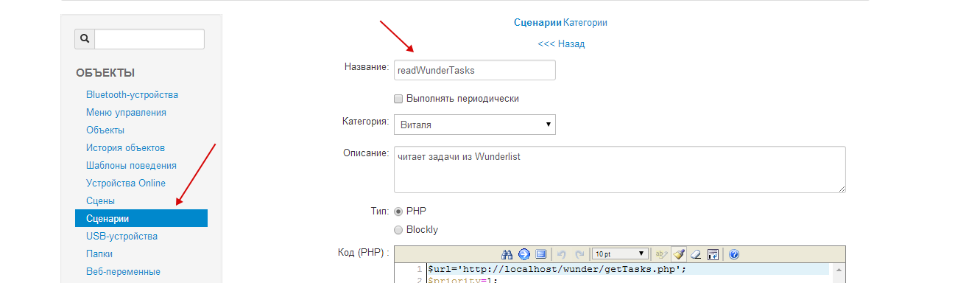Image resolution: width=980 pixels, height=283 pixels.
Task: Click the blue go-to-line arrow icon
Action: coord(524,254)
